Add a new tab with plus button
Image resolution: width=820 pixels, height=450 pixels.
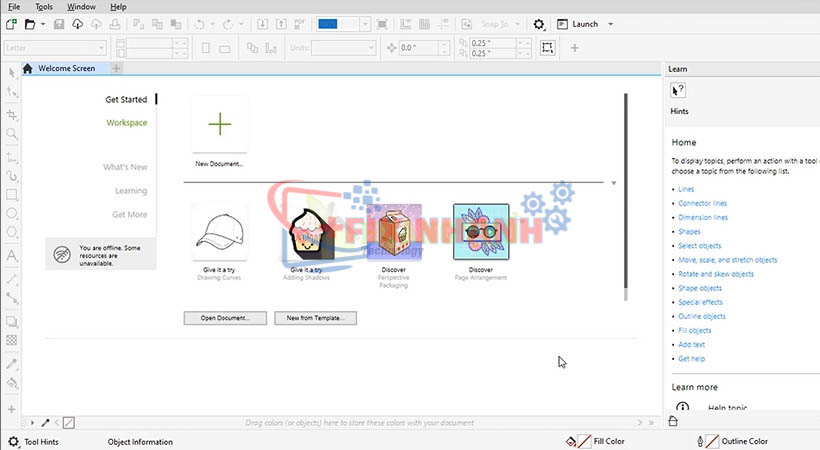[x=116, y=68]
